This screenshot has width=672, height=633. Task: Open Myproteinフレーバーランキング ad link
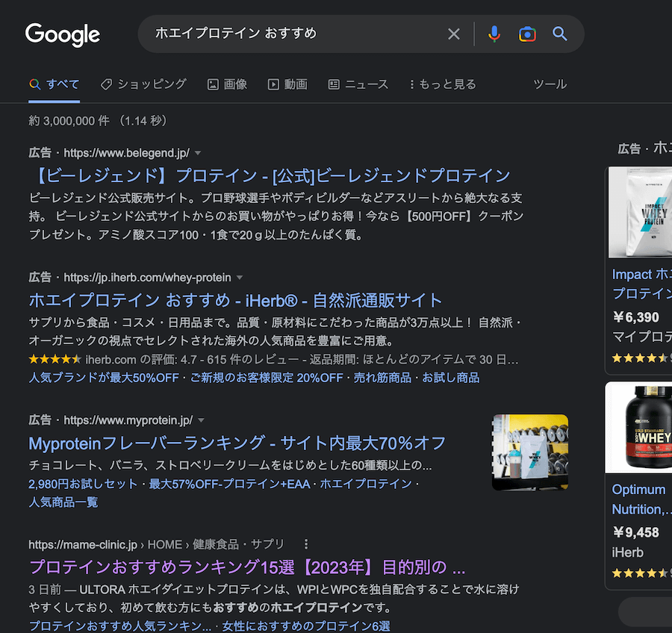point(237,443)
